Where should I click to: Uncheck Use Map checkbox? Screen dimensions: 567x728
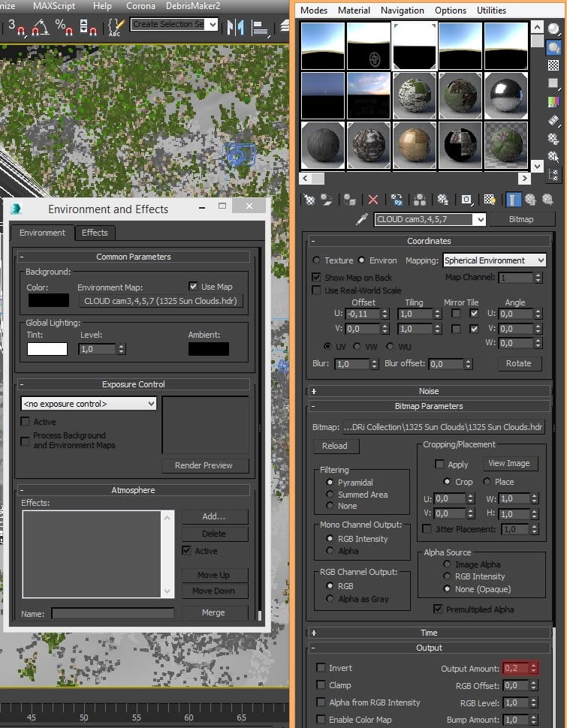coord(193,287)
